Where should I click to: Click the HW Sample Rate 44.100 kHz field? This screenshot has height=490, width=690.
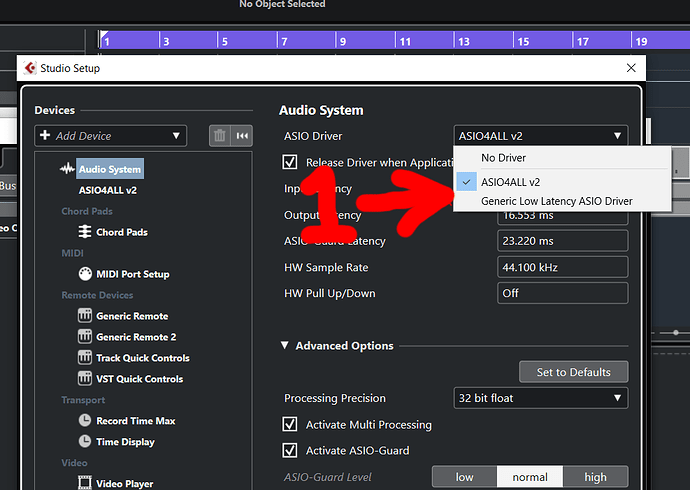click(562, 267)
